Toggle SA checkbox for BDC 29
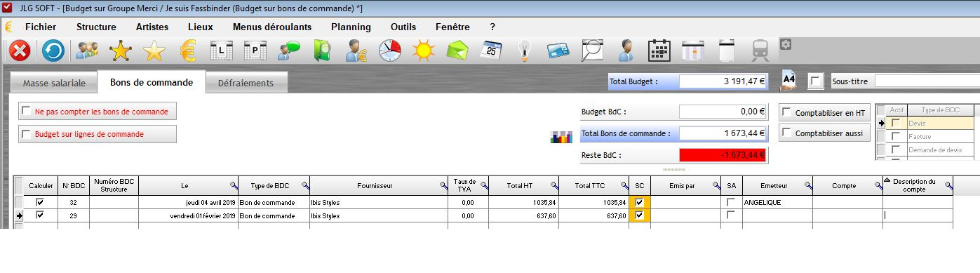This screenshot has height=273, width=980. click(x=731, y=215)
